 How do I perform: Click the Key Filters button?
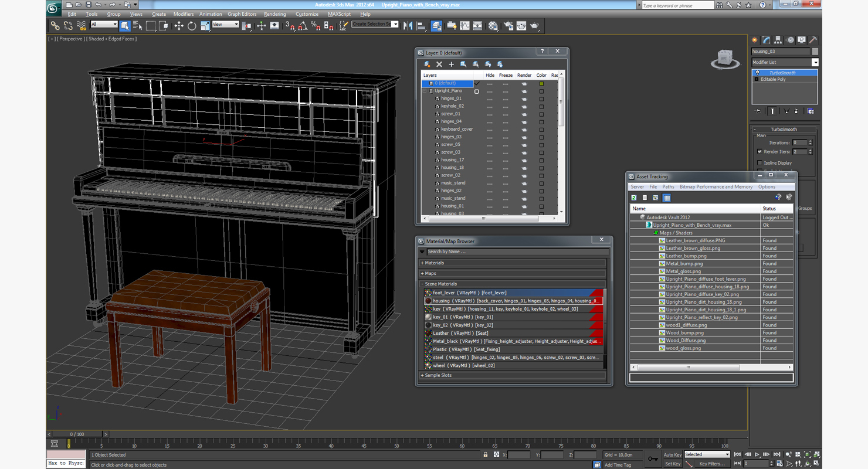(x=711, y=464)
